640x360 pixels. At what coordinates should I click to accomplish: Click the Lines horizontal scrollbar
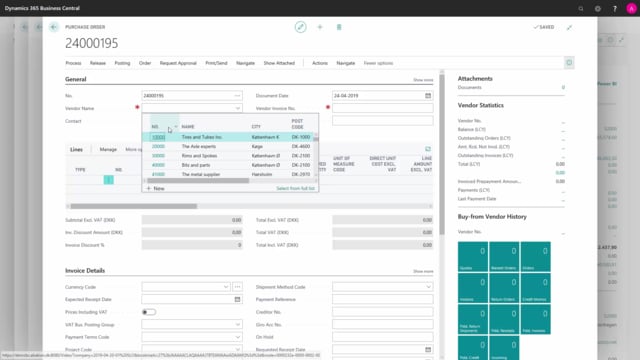pyautogui.click(x=134, y=206)
